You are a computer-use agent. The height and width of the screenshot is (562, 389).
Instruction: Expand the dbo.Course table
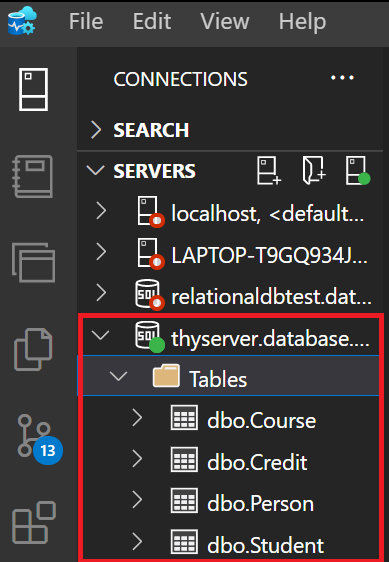pyautogui.click(x=137, y=418)
